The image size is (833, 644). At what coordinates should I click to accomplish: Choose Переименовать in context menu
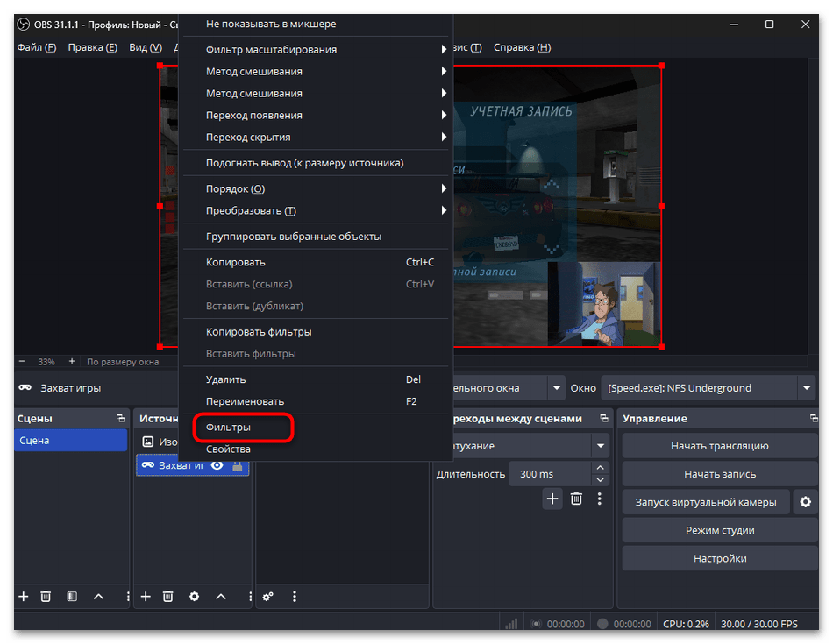point(316,401)
